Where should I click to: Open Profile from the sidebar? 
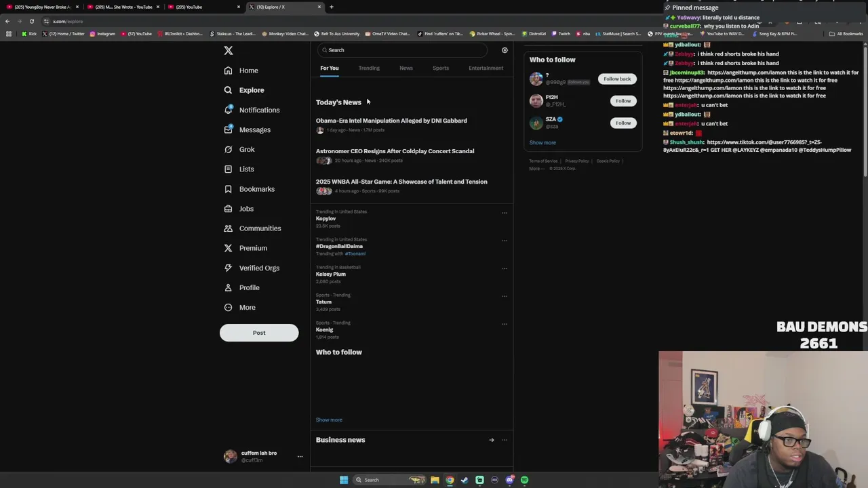click(241, 287)
